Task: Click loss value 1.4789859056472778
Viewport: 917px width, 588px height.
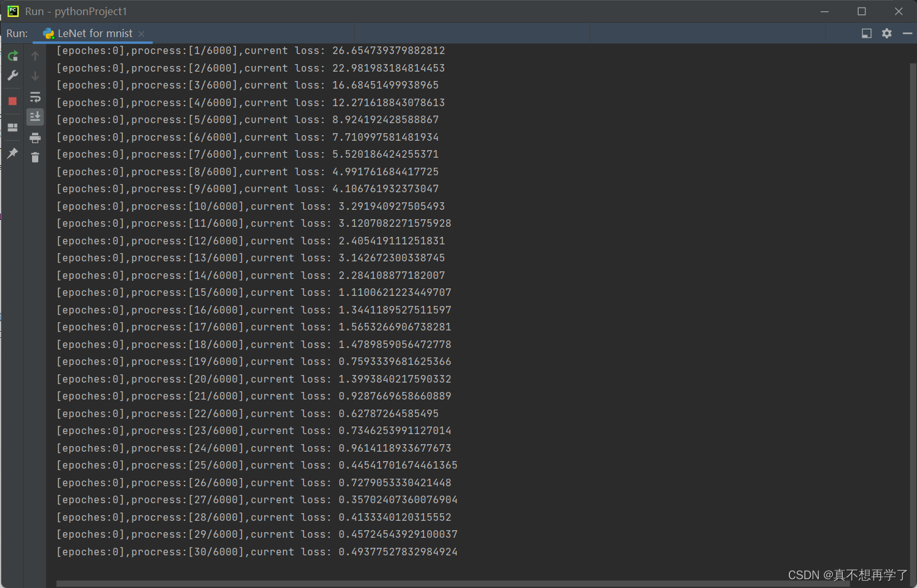Action: pyautogui.click(x=394, y=344)
